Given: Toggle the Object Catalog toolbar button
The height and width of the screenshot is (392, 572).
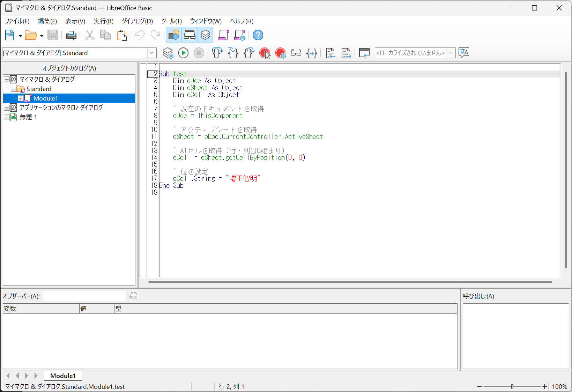Looking at the screenshot, I should coord(174,35).
